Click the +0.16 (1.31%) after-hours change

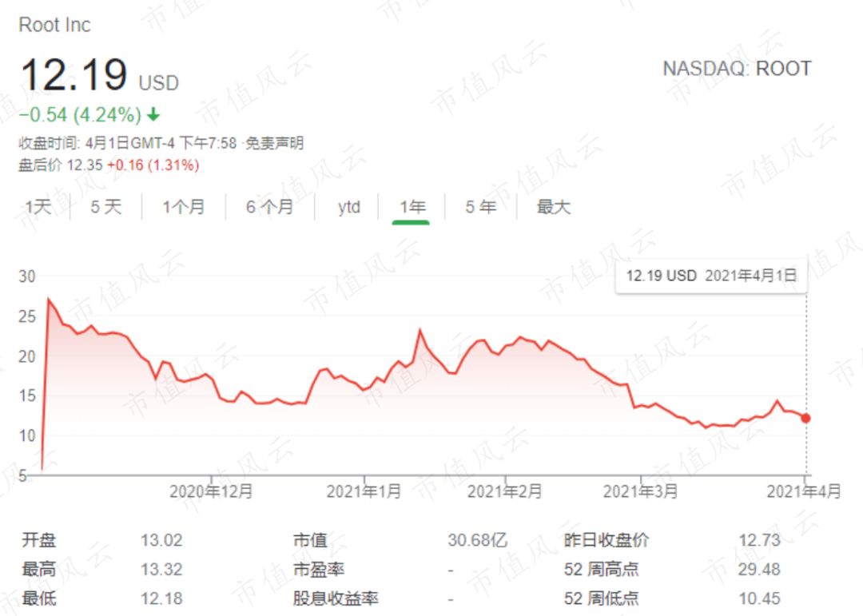pyautogui.click(x=153, y=165)
